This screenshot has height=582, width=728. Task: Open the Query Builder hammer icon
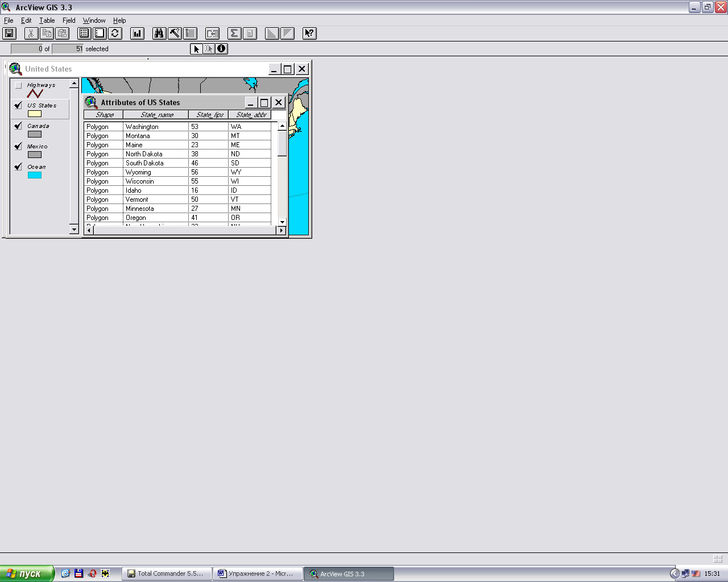point(175,34)
